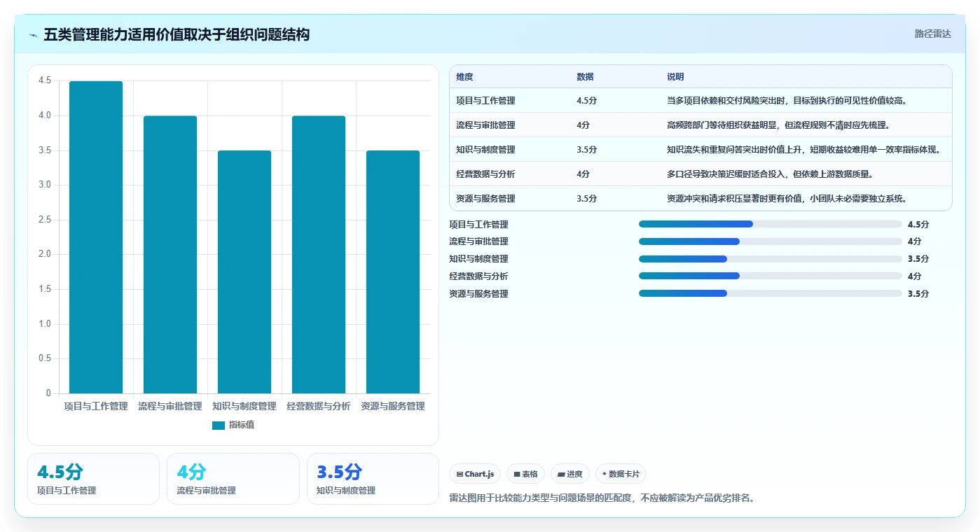980x532 pixels.
Task: Click the 项目与工作管理 label above progress bars
Action: click(x=478, y=225)
